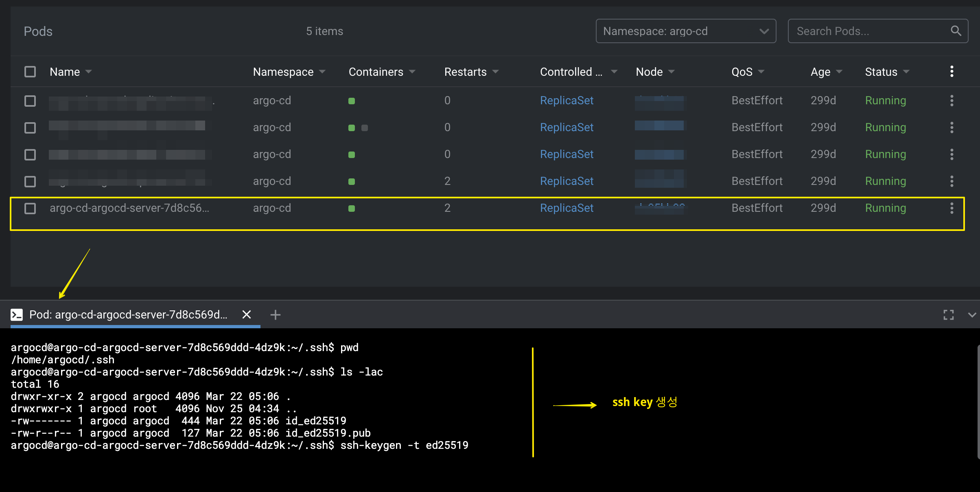Click the /home/argocd/.ssh output line
Viewport: 980px width, 492px height.
(63, 360)
